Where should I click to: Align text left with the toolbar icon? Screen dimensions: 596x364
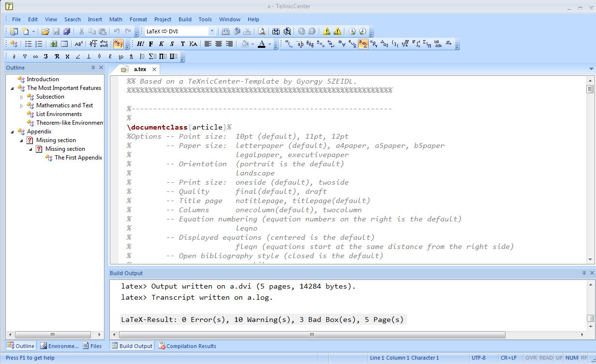point(208,44)
